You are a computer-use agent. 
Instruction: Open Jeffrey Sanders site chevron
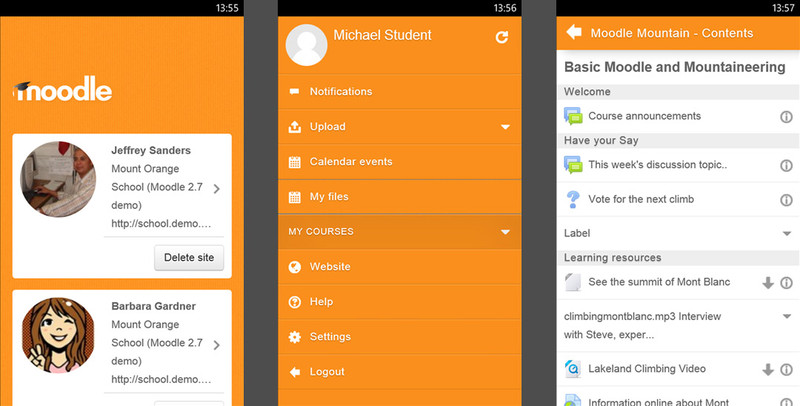click(217, 189)
